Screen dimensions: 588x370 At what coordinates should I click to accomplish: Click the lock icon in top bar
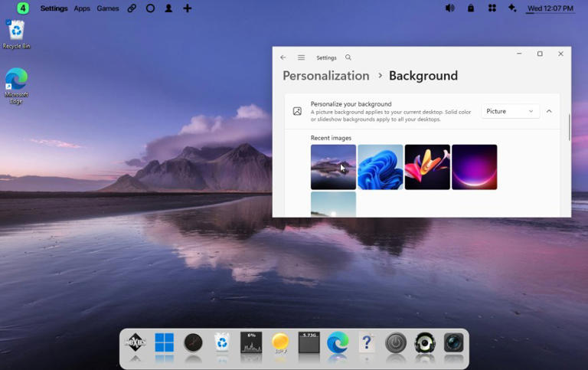click(471, 8)
